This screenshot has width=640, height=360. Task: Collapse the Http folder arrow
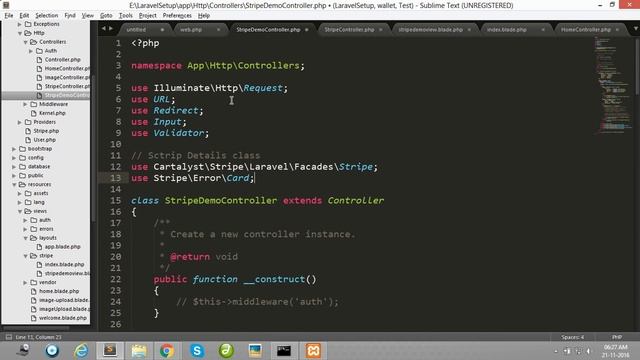click(20, 33)
